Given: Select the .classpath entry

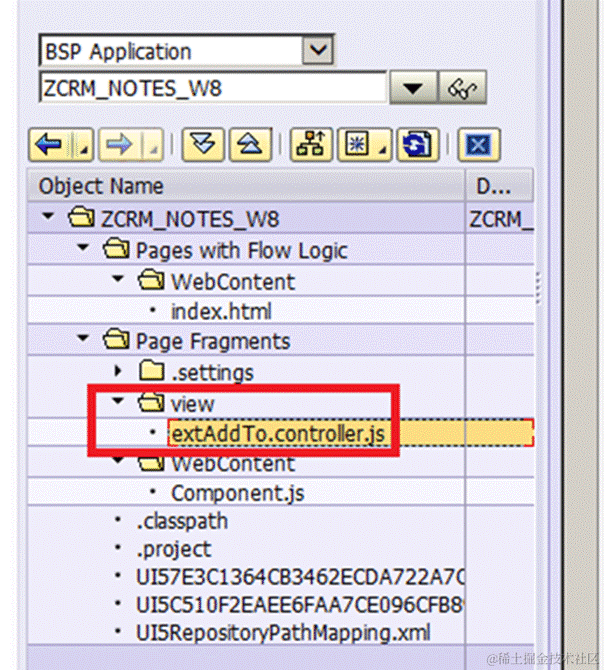Looking at the screenshot, I should (182, 521).
